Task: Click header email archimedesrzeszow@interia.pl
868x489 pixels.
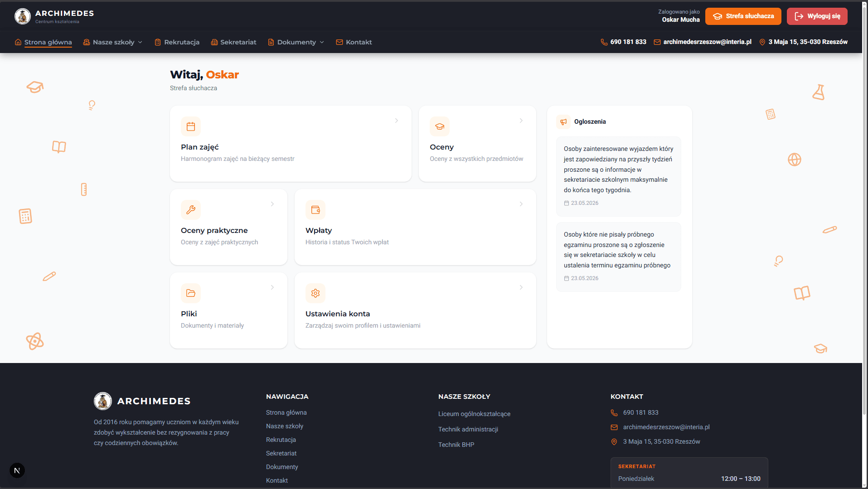Action: pyautogui.click(x=707, y=42)
